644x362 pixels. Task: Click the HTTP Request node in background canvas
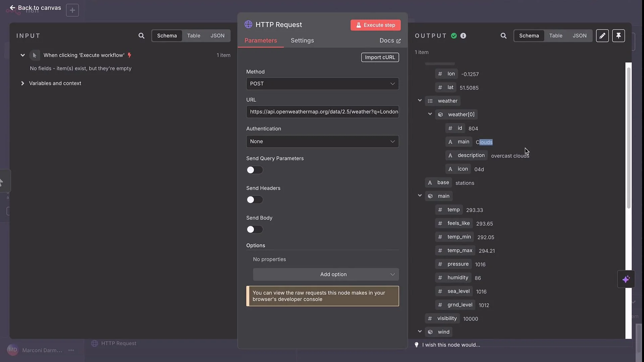(114, 343)
